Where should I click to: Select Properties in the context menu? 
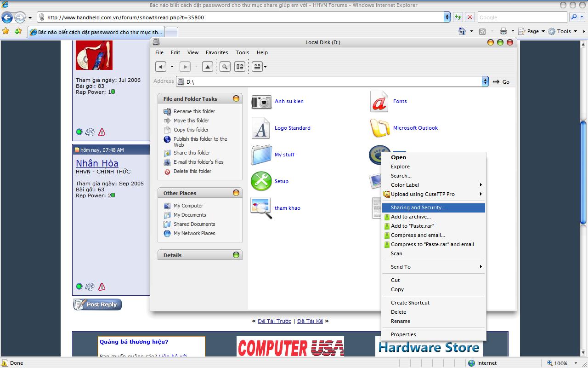[403, 334]
